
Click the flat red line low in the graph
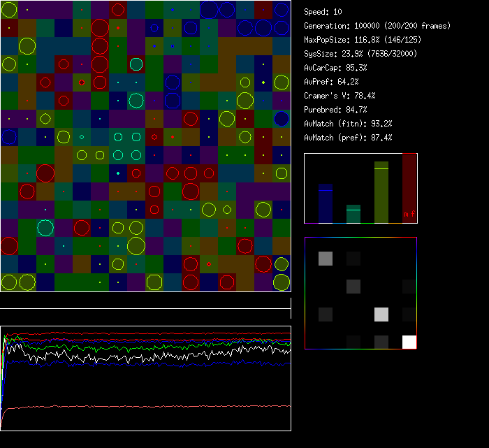140,406
